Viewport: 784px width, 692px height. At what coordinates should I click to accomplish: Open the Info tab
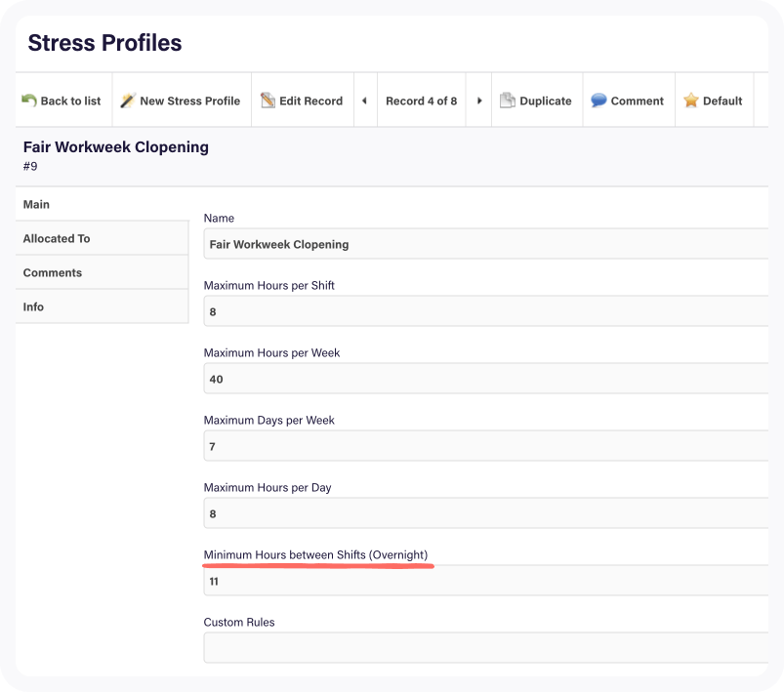[33, 305]
